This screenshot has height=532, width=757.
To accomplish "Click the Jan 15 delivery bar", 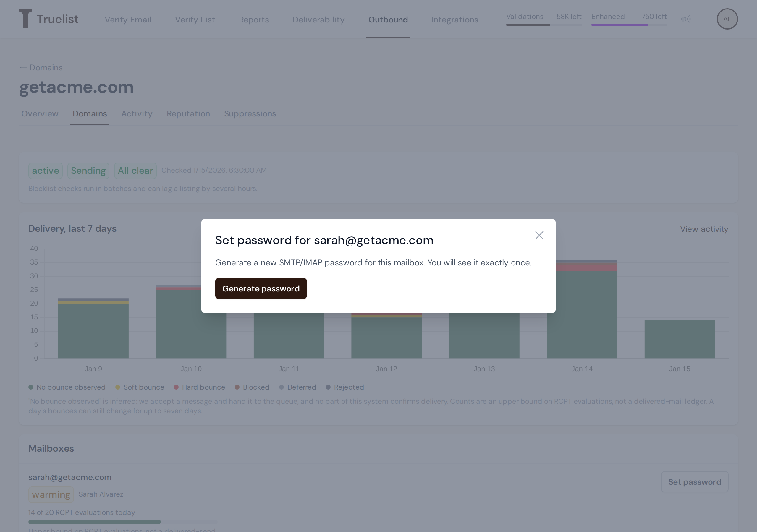I will pyautogui.click(x=680, y=339).
